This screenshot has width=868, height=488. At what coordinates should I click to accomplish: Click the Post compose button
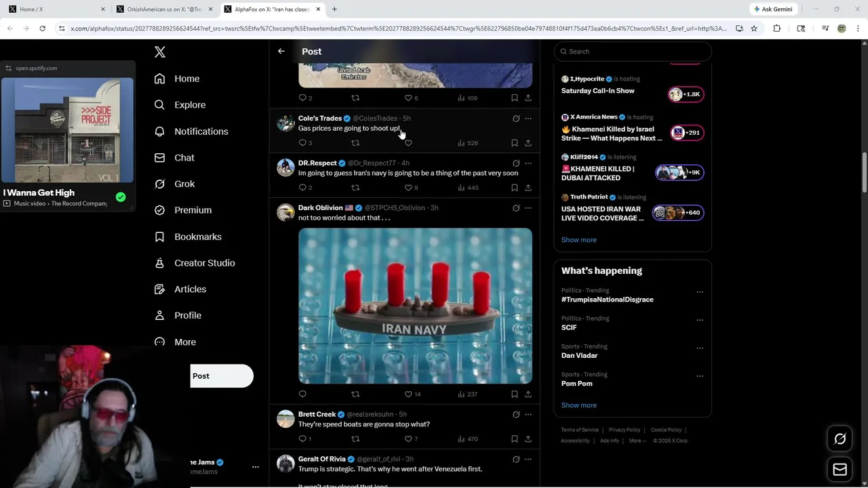pyautogui.click(x=222, y=376)
